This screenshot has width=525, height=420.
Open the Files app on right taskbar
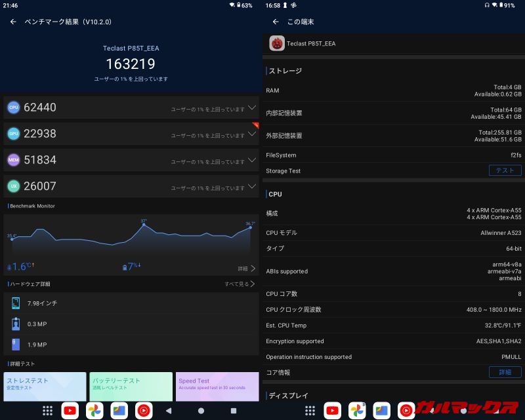pos(381,411)
